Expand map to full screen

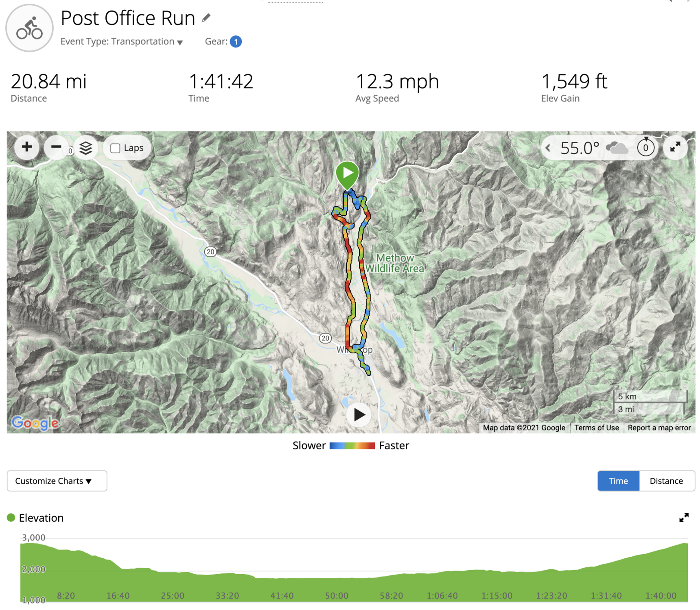coord(675,147)
